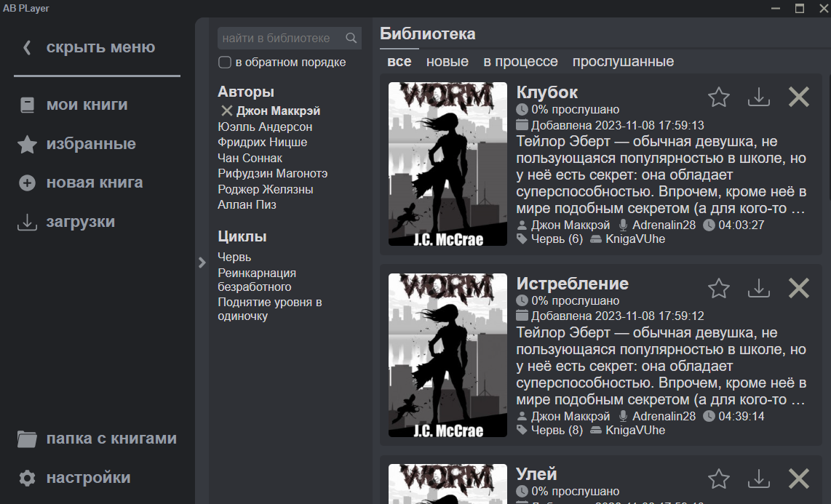831x504 pixels.
Task: Remove 'Улей' from the library
Action: 799,479
